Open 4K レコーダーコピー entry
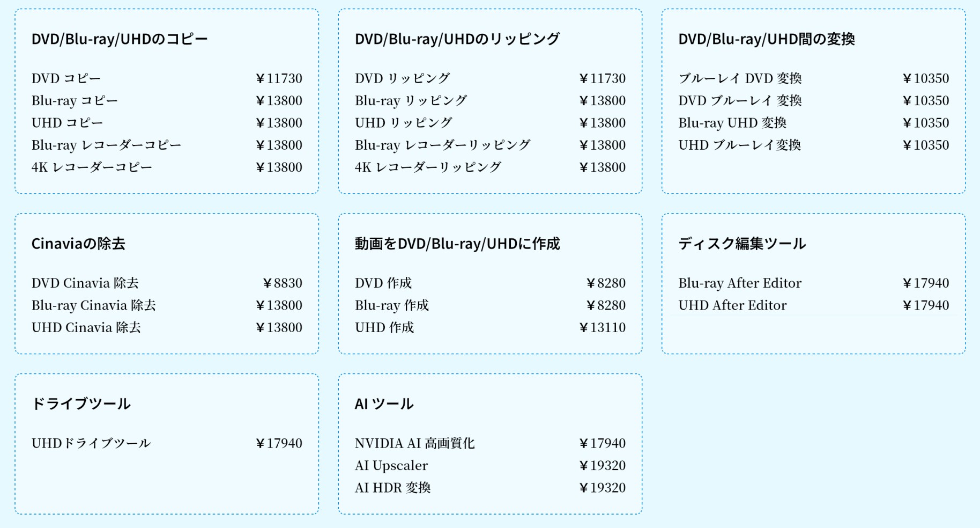The height and width of the screenshot is (528, 980). pos(167,167)
